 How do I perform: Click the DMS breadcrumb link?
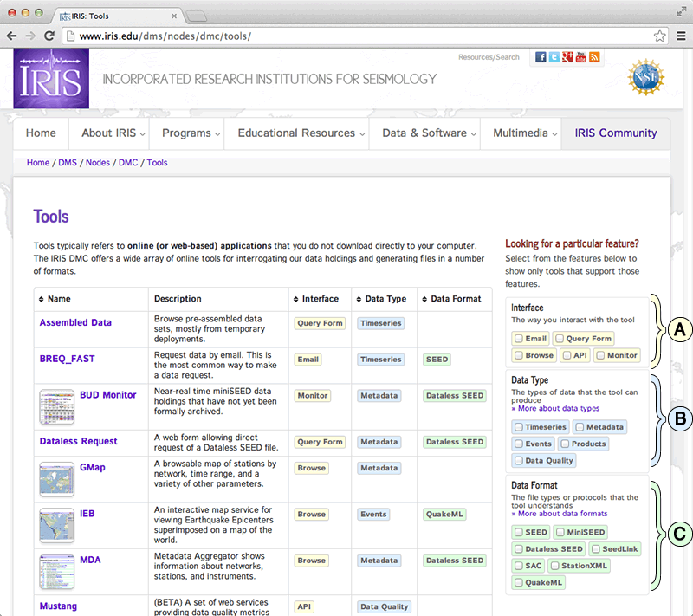[x=68, y=163]
